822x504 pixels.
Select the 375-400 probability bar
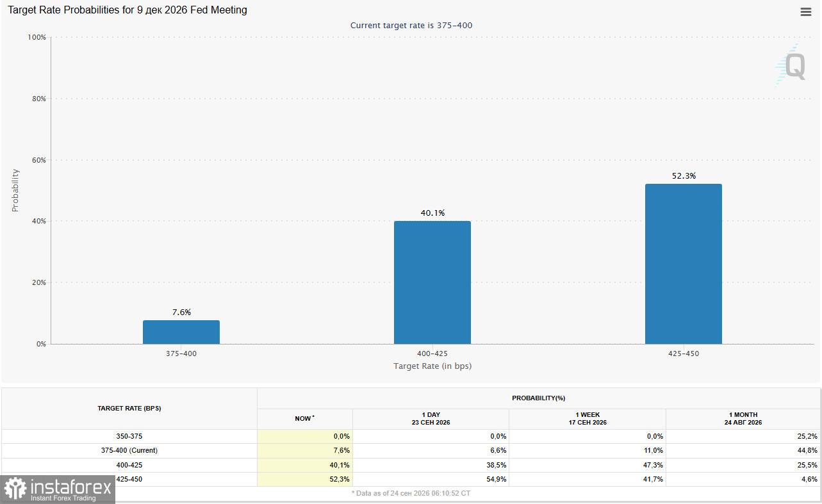(181, 332)
